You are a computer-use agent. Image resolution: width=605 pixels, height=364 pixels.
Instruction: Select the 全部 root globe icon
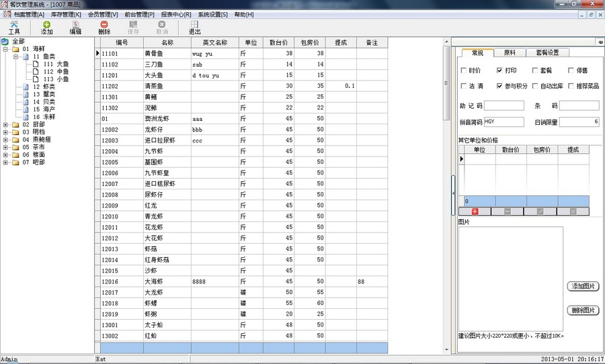click(5, 41)
